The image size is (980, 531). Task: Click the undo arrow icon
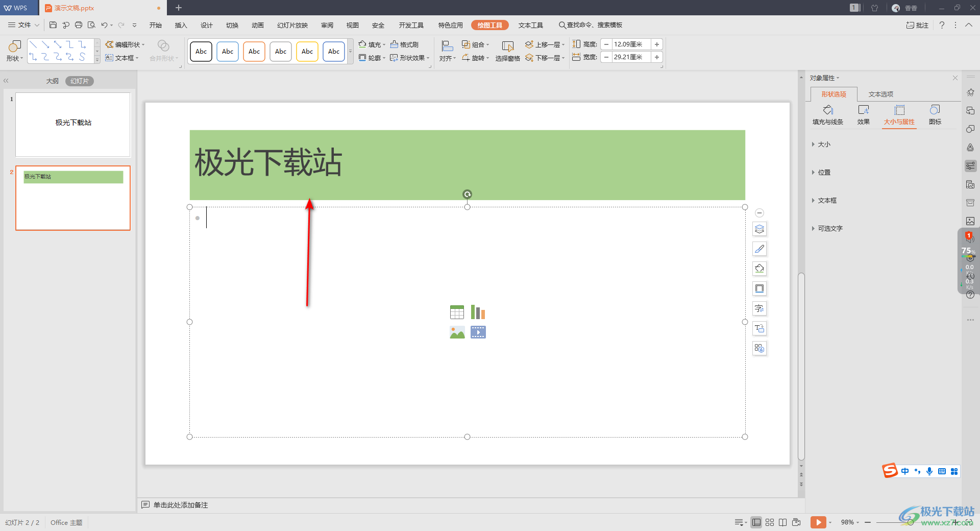[x=104, y=25]
